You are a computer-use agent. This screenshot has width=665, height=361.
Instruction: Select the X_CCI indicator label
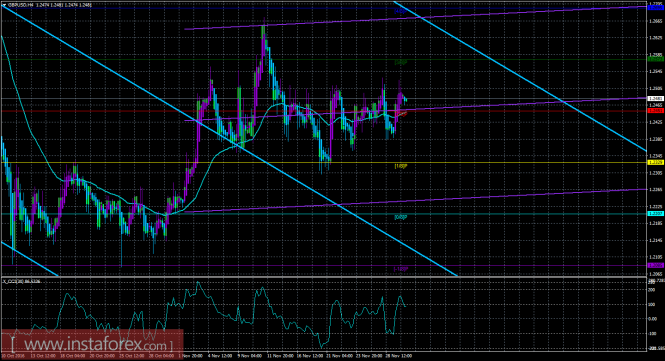pyautogui.click(x=22, y=281)
